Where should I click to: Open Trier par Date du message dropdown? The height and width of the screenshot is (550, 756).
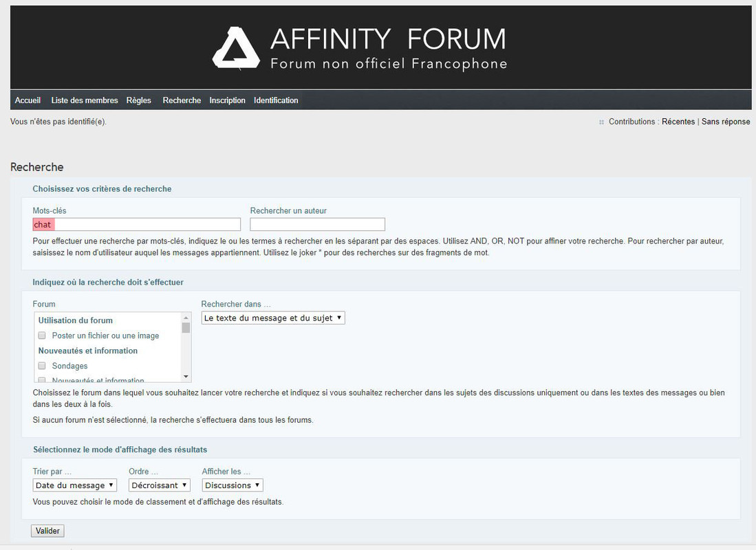[x=75, y=485]
